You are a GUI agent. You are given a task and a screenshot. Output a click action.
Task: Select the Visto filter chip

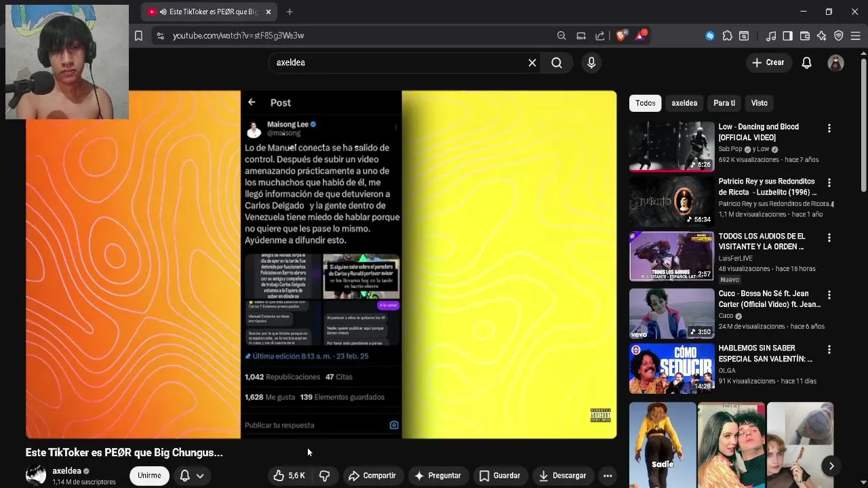pos(759,103)
